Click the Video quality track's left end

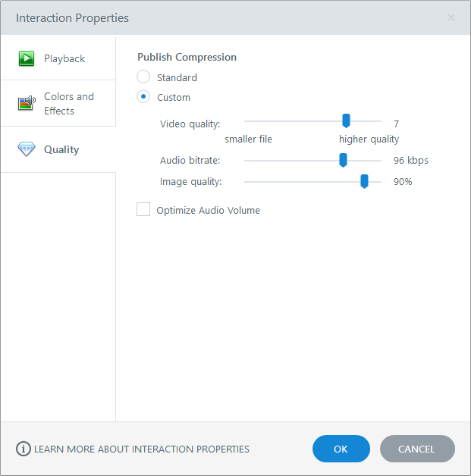[246, 121]
